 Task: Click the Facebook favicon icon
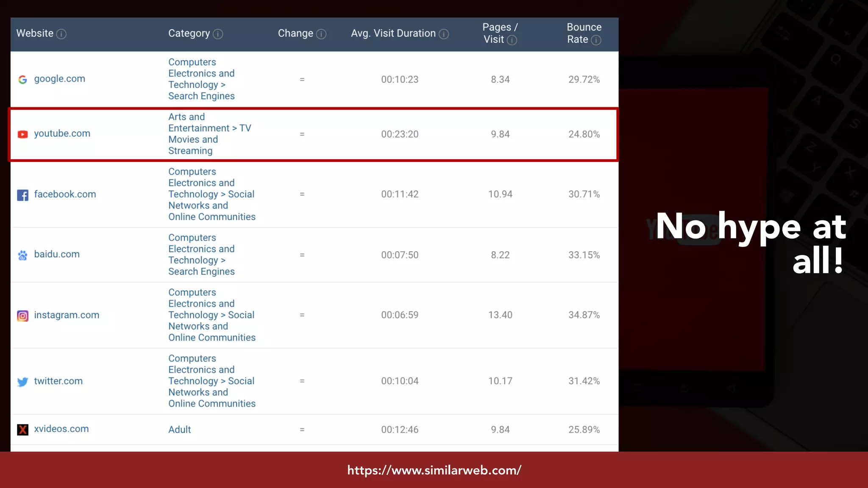[x=23, y=195]
